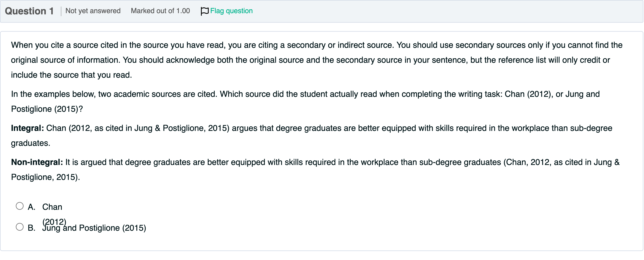
Task: Select radio button for option B
Action: click(x=20, y=227)
